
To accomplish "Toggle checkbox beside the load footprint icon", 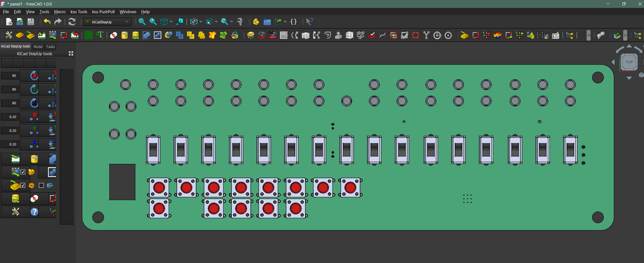I will point(23,172).
